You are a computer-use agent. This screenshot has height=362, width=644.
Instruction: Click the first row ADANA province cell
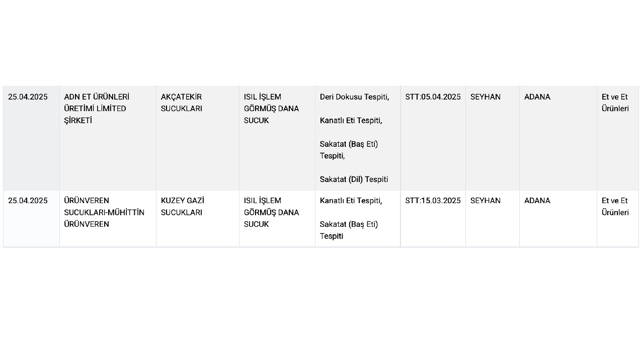pos(558,138)
